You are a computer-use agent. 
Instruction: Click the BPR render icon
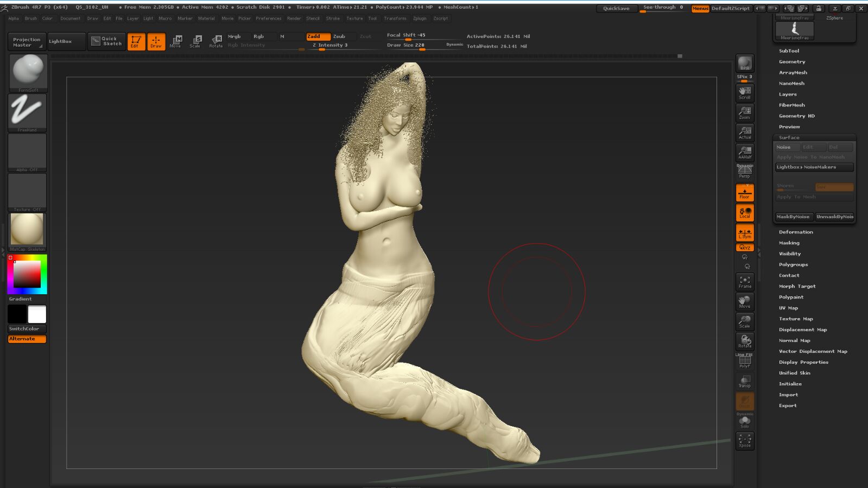[745, 64]
